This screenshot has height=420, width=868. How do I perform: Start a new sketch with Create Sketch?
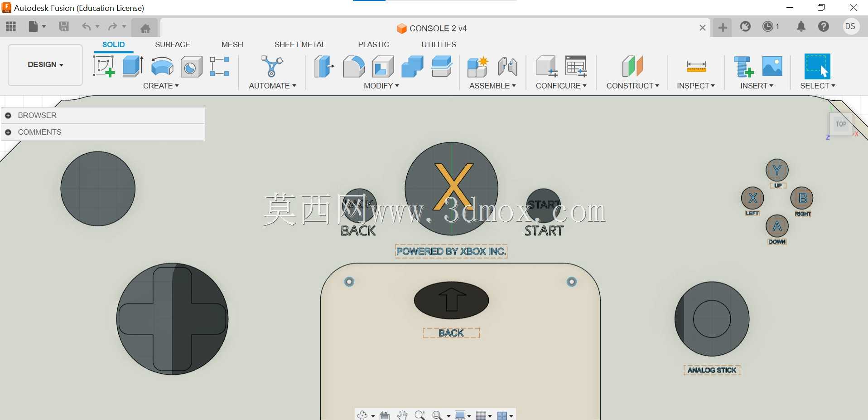(104, 66)
